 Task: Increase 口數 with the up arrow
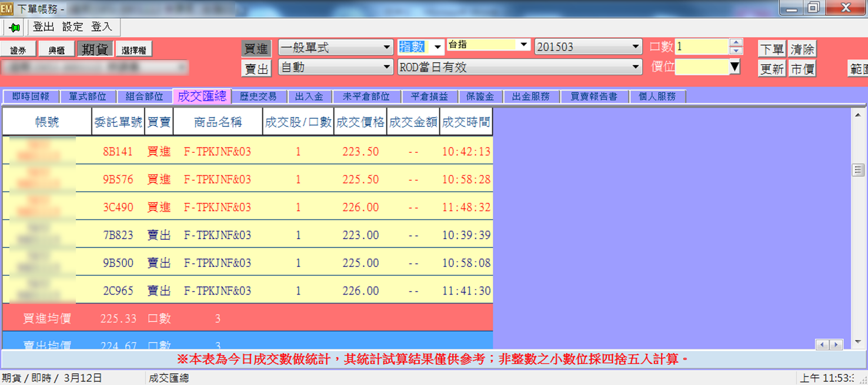click(x=736, y=43)
